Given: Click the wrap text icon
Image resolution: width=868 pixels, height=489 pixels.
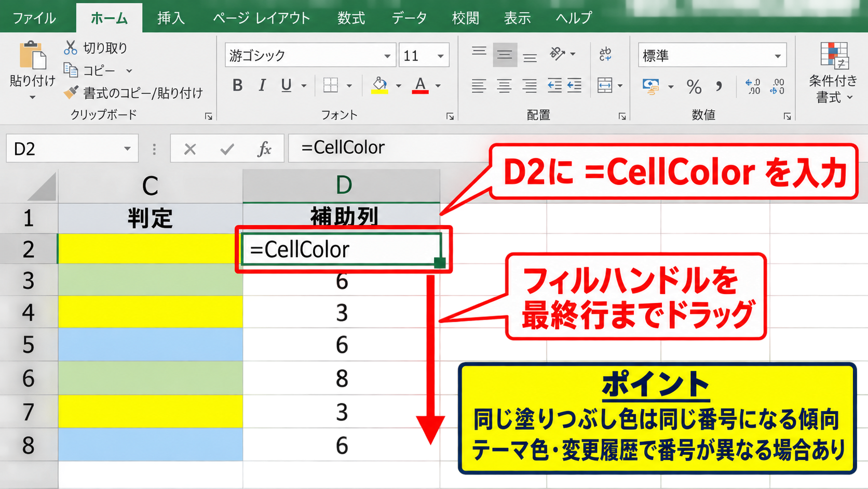Looking at the screenshot, I should pyautogui.click(x=605, y=54).
